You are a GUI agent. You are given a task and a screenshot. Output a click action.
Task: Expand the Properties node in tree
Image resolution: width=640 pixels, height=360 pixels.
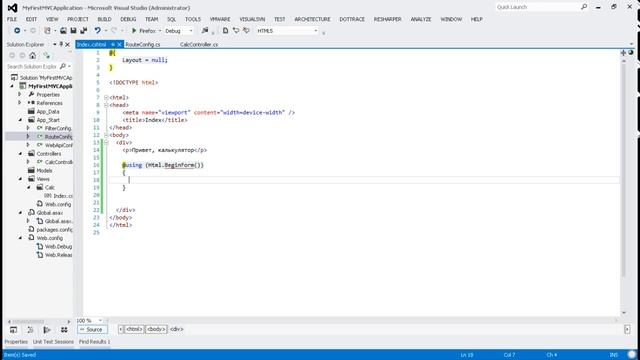point(20,94)
